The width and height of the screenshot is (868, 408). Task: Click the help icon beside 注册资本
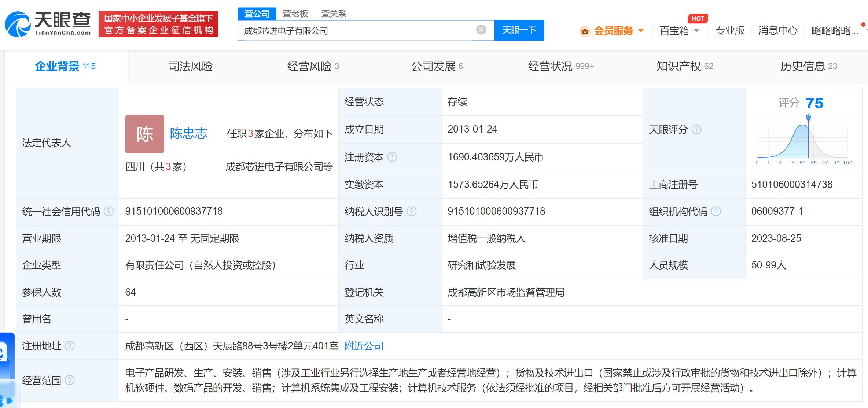pyautogui.click(x=393, y=157)
